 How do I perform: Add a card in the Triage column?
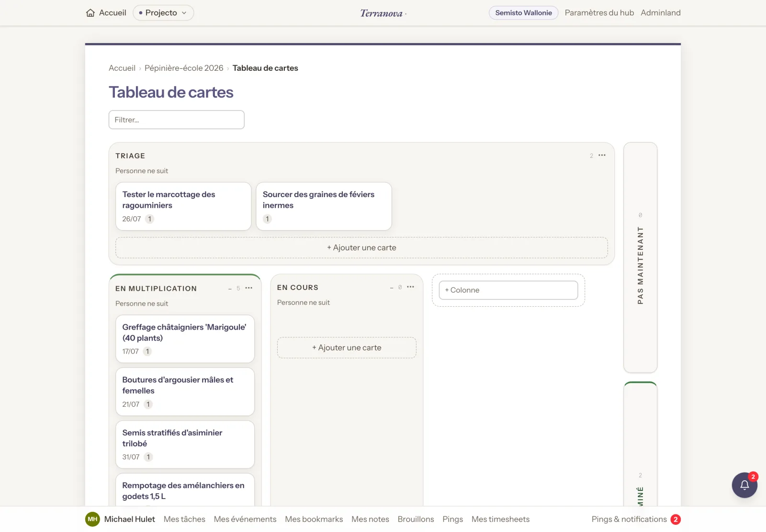click(x=361, y=248)
